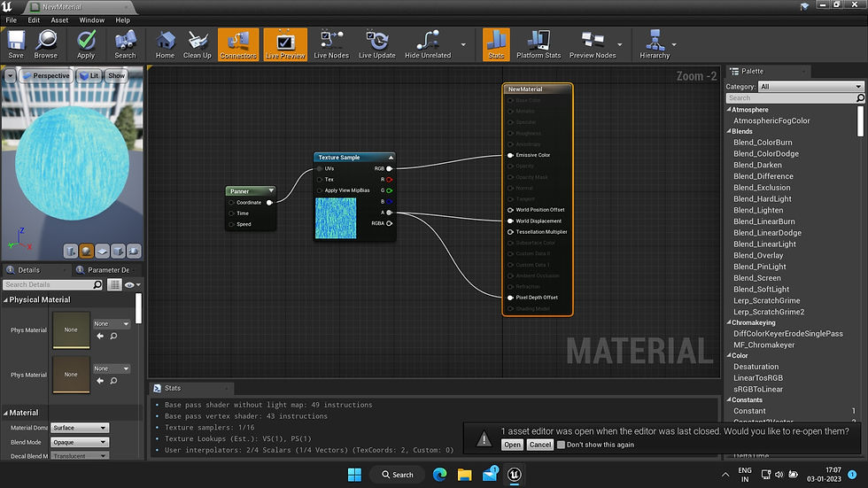The image size is (868, 488).
Task: Open Window menu
Action: (x=92, y=19)
